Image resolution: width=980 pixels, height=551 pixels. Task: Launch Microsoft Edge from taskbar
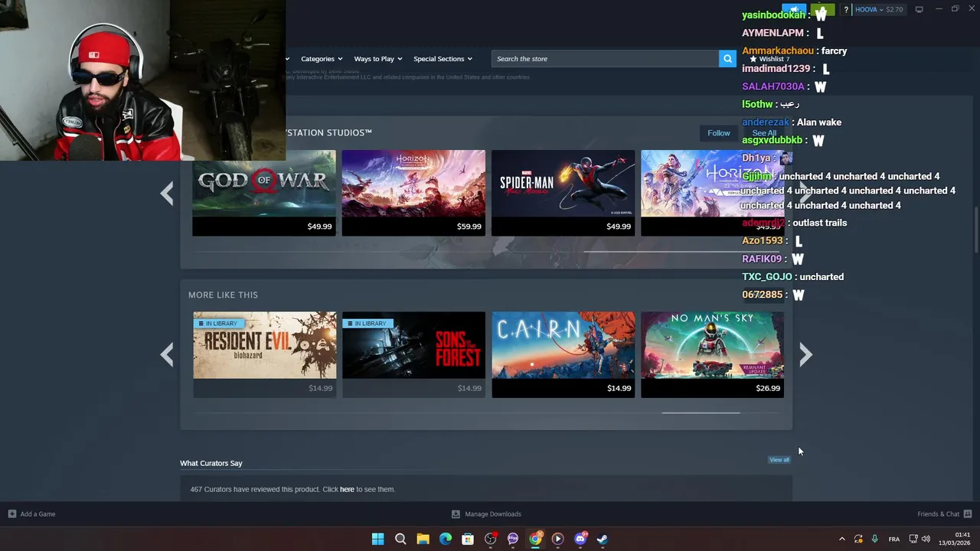[x=446, y=539]
